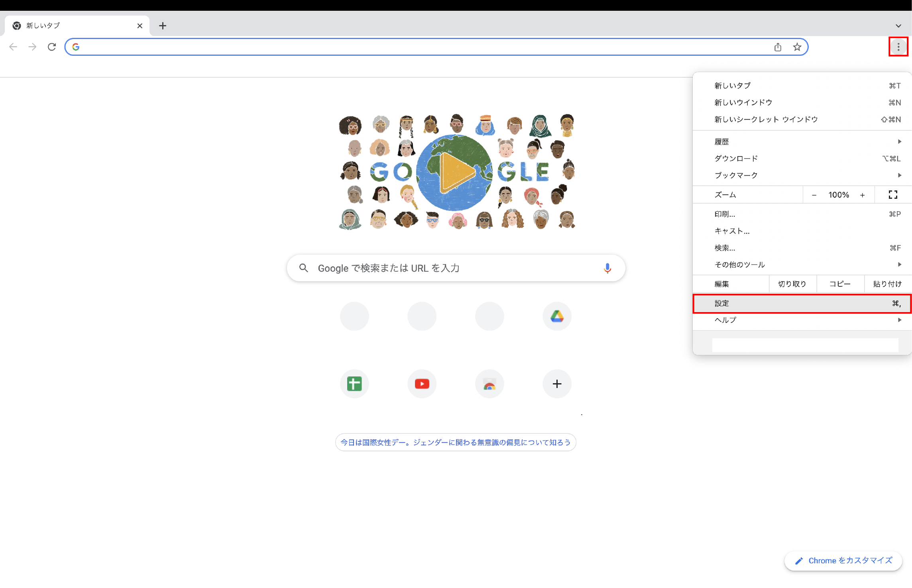Click the forward navigation arrow

point(32,47)
